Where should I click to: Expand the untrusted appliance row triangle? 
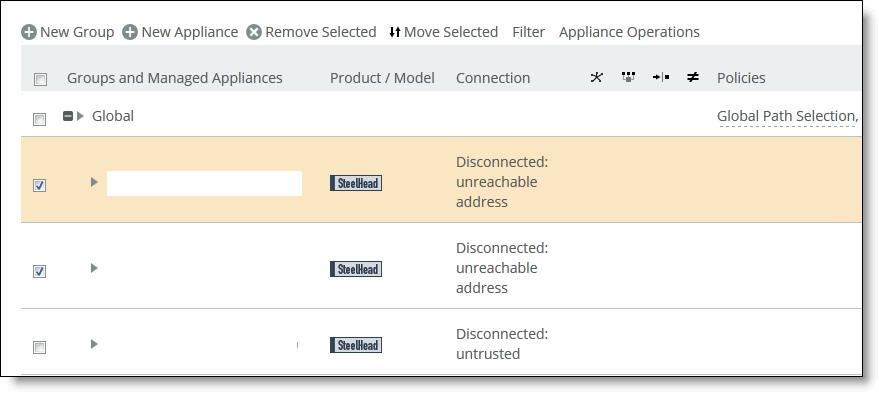pyautogui.click(x=94, y=344)
